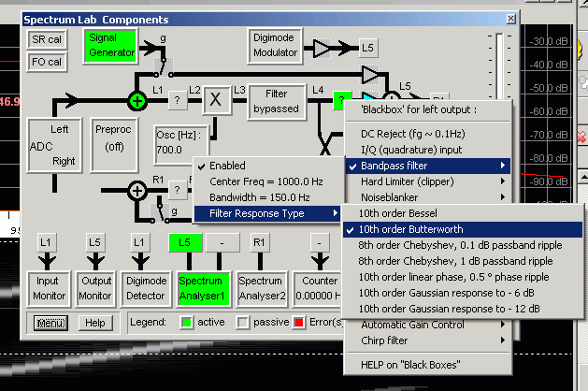
Task: Select the L1 source label above Digimode Detector
Action: (140, 242)
